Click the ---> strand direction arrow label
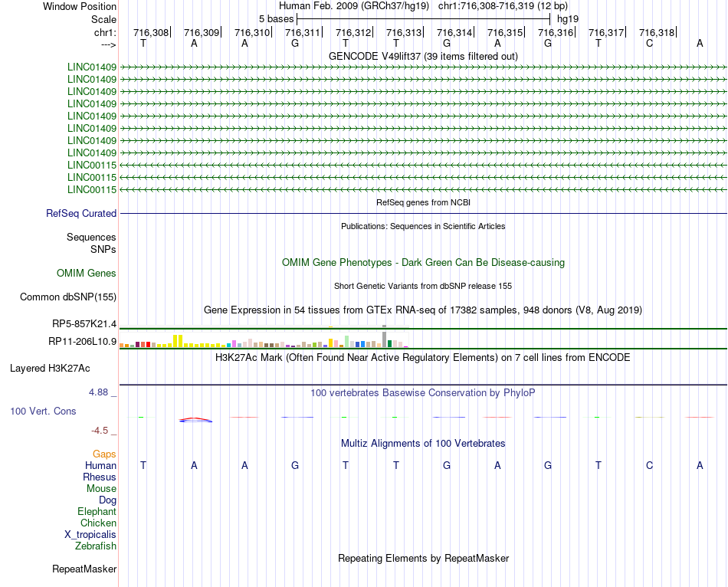Screen dimensions: 728x587 point(108,44)
